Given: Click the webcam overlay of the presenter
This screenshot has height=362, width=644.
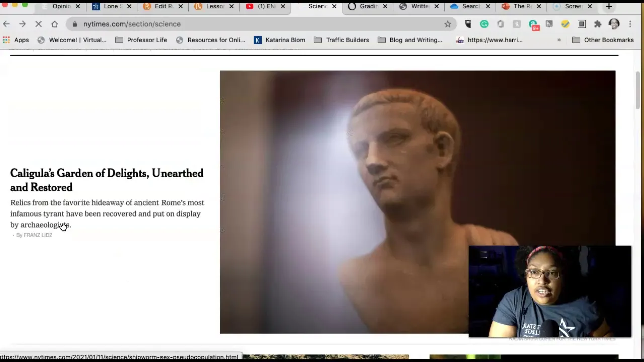Looking at the screenshot, I should pyautogui.click(x=550, y=292).
